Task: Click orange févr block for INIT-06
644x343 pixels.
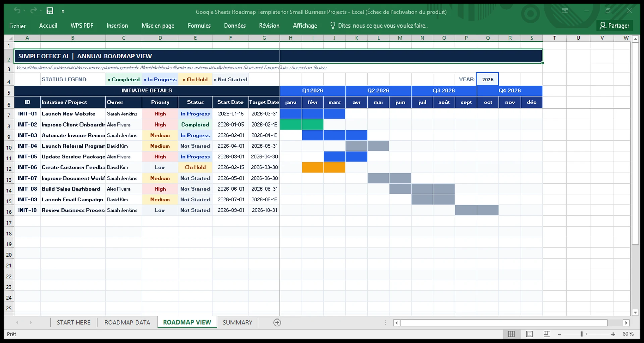Action: [x=313, y=167]
